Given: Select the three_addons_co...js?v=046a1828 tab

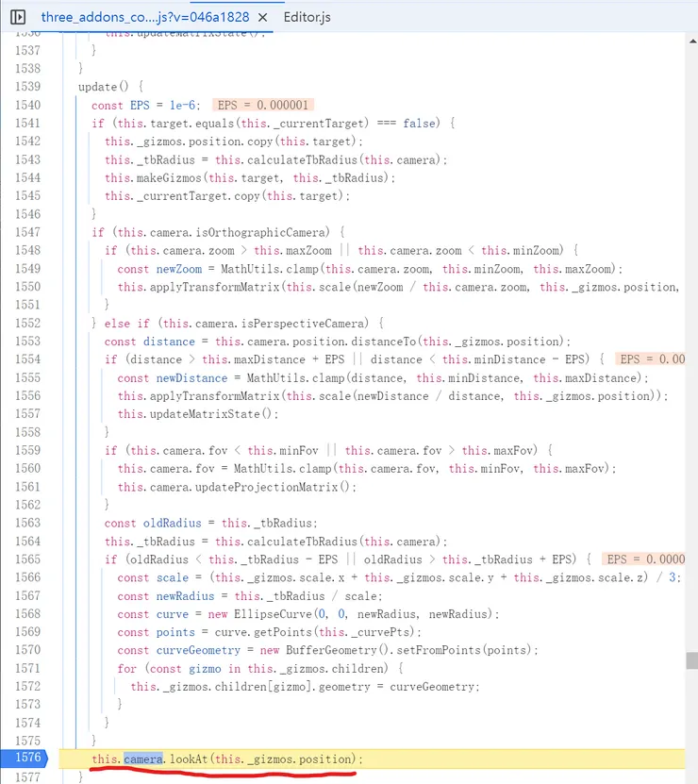Looking at the screenshot, I should point(145,18).
